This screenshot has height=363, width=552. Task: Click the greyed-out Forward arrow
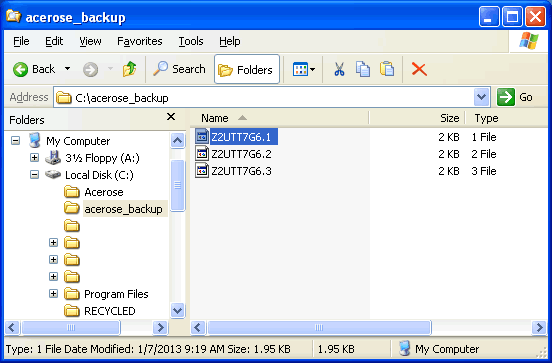tap(90, 69)
